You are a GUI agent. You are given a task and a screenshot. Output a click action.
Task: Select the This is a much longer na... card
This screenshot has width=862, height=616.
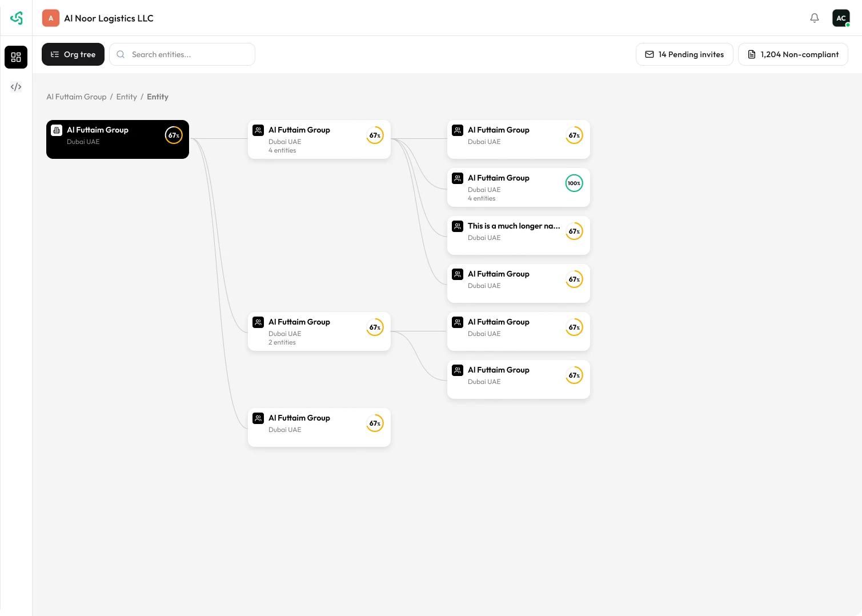pyautogui.click(x=519, y=235)
